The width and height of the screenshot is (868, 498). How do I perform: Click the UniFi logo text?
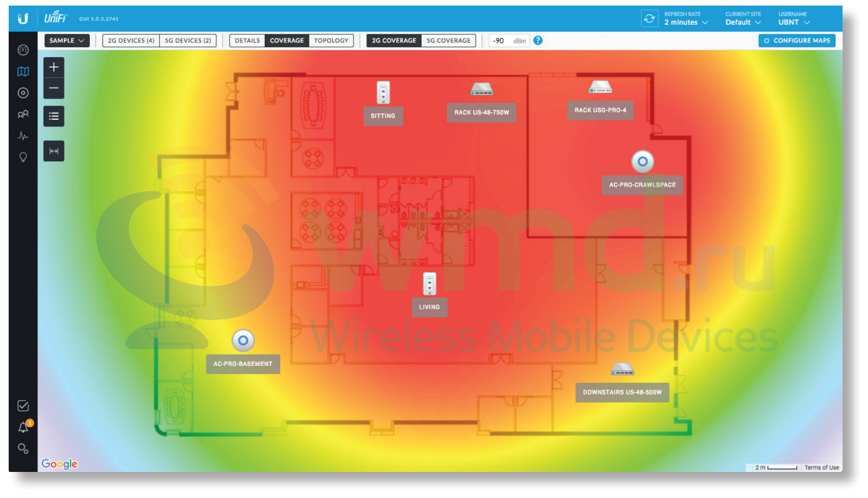coord(56,18)
